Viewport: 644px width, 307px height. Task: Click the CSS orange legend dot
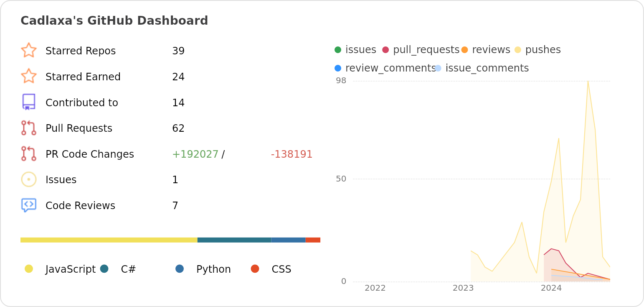[x=255, y=269]
